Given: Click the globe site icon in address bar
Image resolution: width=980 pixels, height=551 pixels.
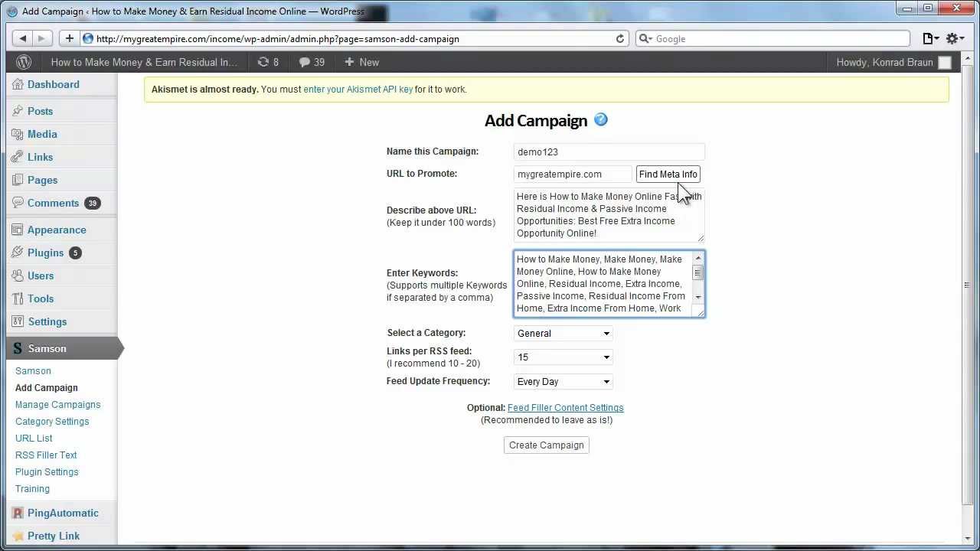Looking at the screenshot, I should pos(88,38).
